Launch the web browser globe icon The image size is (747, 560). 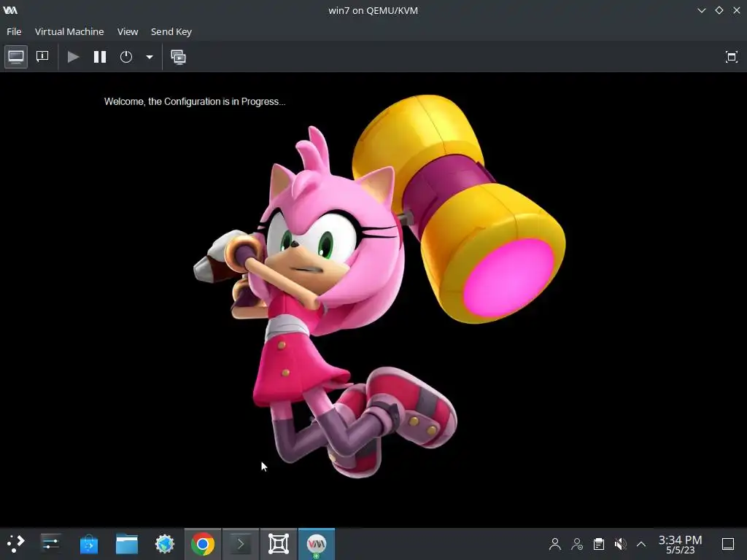coord(165,544)
